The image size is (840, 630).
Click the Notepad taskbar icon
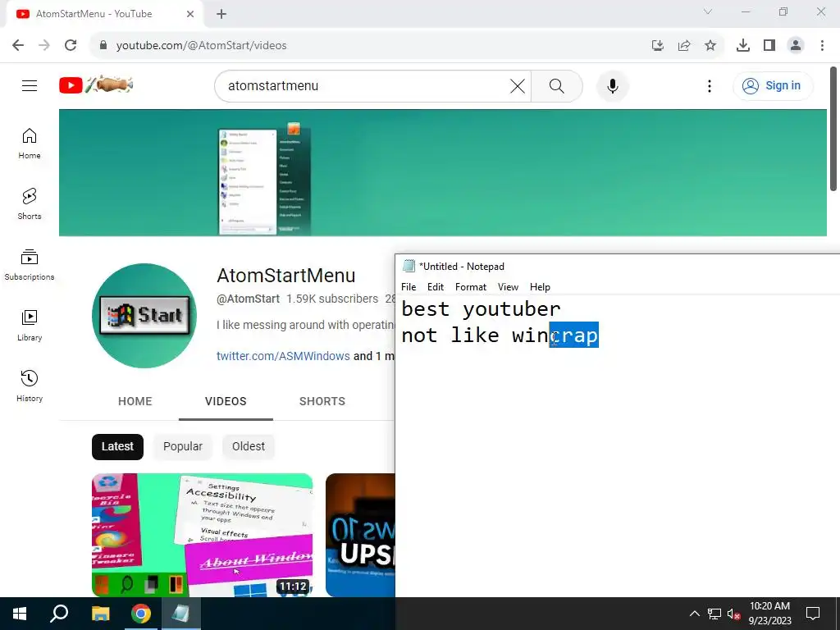[x=181, y=614]
